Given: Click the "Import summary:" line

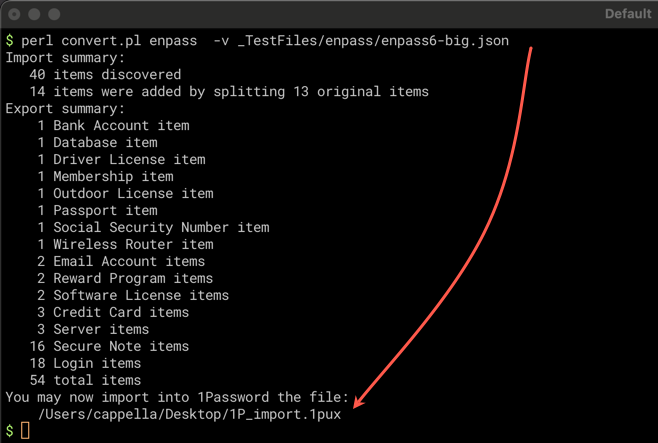Looking at the screenshot, I should click(65, 58).
